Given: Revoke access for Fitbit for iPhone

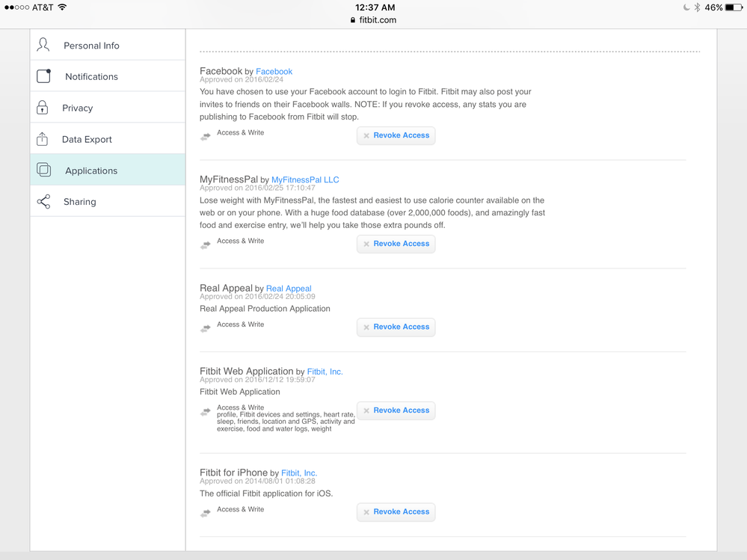Looking at the screenshot, I should (x=396, y=512).
